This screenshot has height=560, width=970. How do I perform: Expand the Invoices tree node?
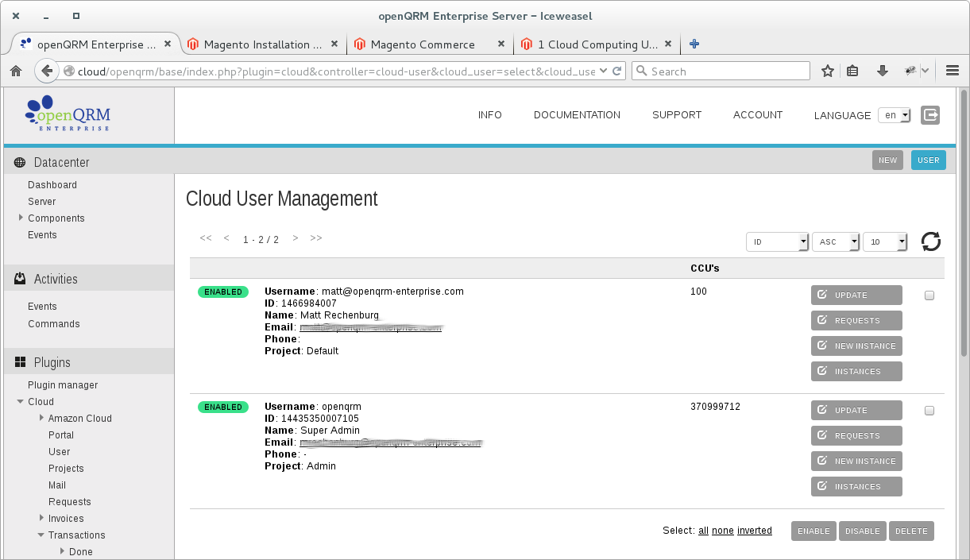coord(41,518)
